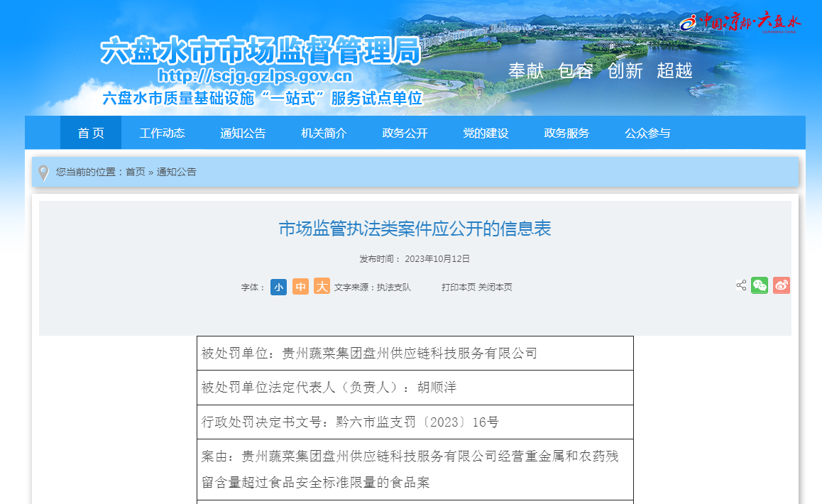Screen dimensions: 822x504
Task: Set the font size to large (大)
Action: [322, 286]
